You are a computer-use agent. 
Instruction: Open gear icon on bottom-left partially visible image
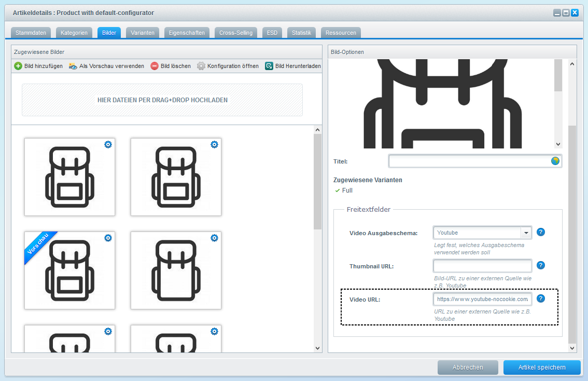click(x=108, y=332)
